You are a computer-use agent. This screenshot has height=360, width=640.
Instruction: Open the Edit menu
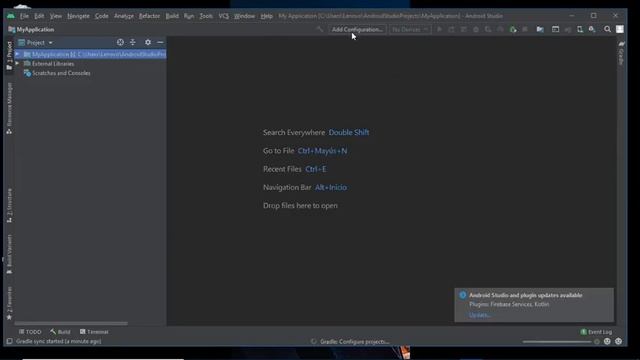[x=39, y=16]
